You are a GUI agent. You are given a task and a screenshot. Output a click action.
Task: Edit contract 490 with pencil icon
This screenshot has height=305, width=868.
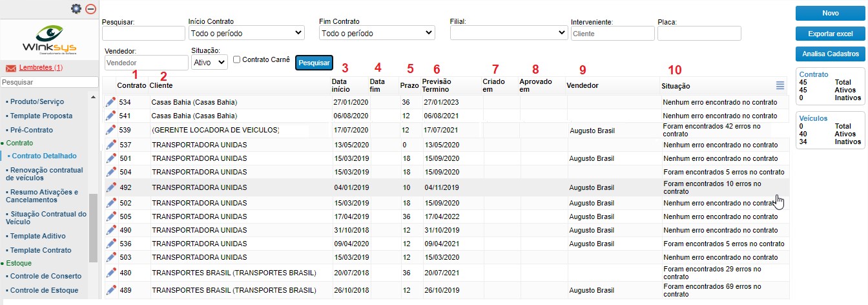(x=110, y=230)
